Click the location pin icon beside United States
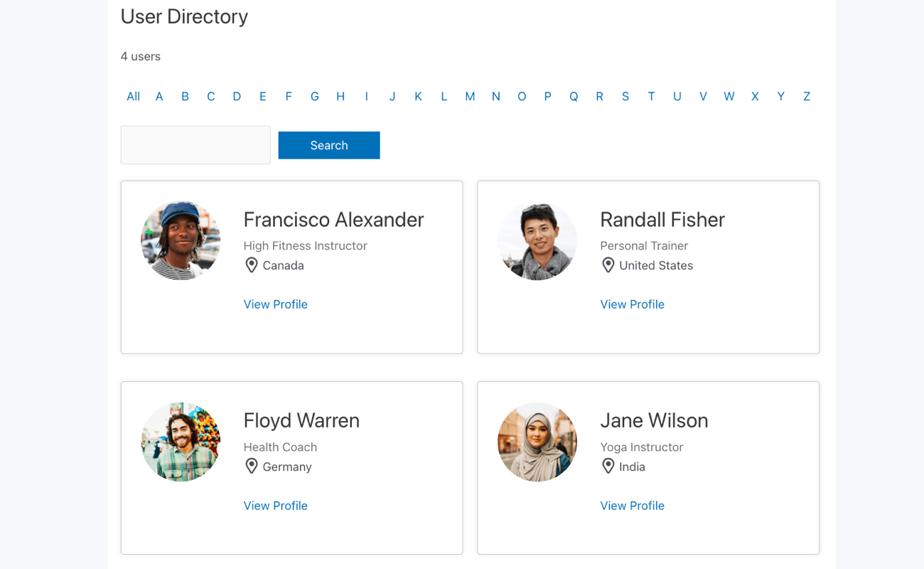This screenshot has height=569, width=924. tap(608, 265)
